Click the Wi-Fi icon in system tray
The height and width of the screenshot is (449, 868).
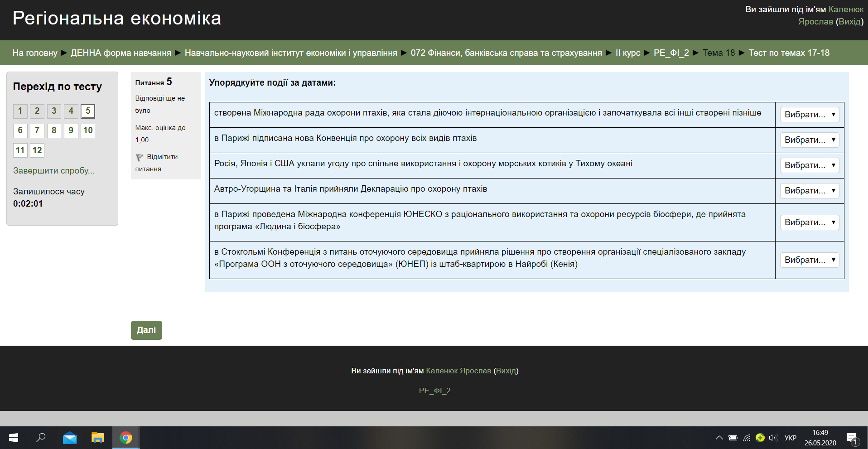tap(746, 437)
